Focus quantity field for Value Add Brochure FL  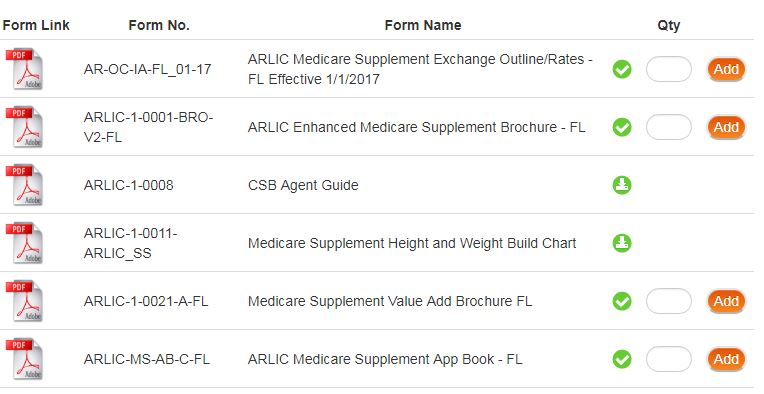pyautogui.click(x=668, y=301)
